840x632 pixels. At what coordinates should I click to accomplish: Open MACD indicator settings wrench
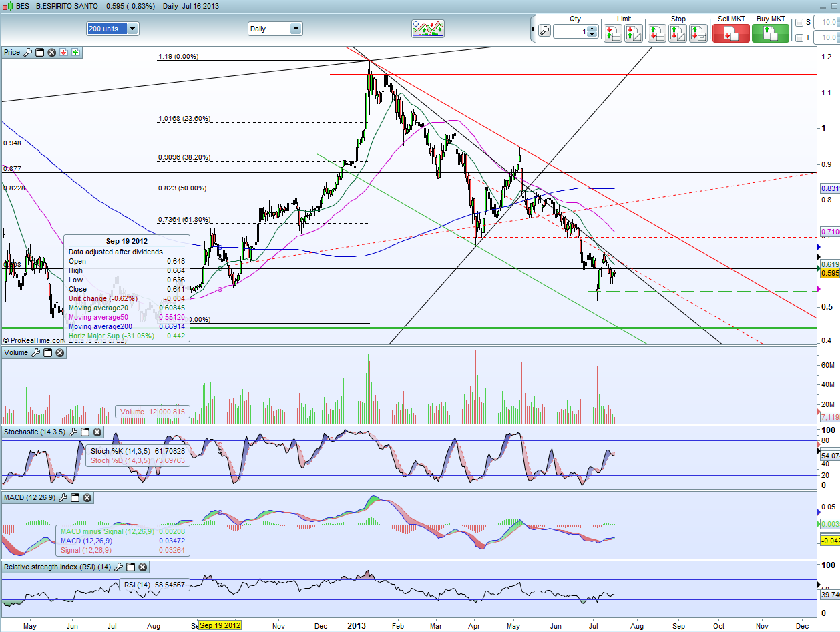click(63, 497)
